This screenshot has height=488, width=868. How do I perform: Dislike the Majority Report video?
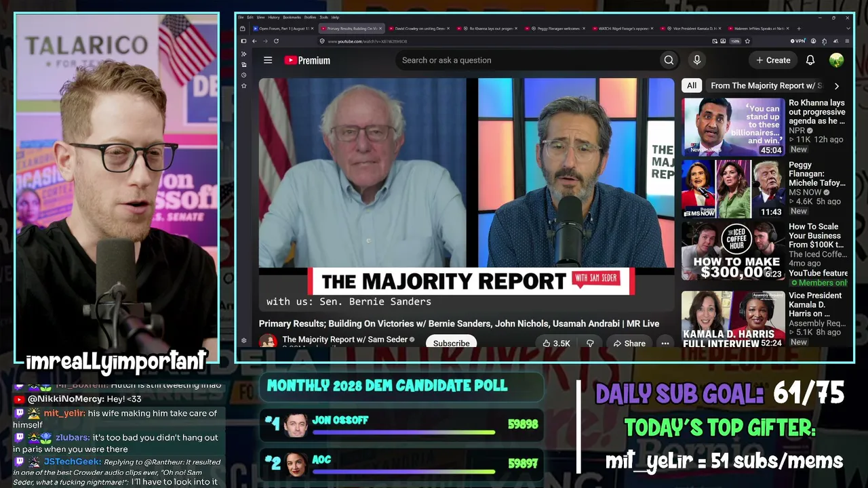point(590,344)
